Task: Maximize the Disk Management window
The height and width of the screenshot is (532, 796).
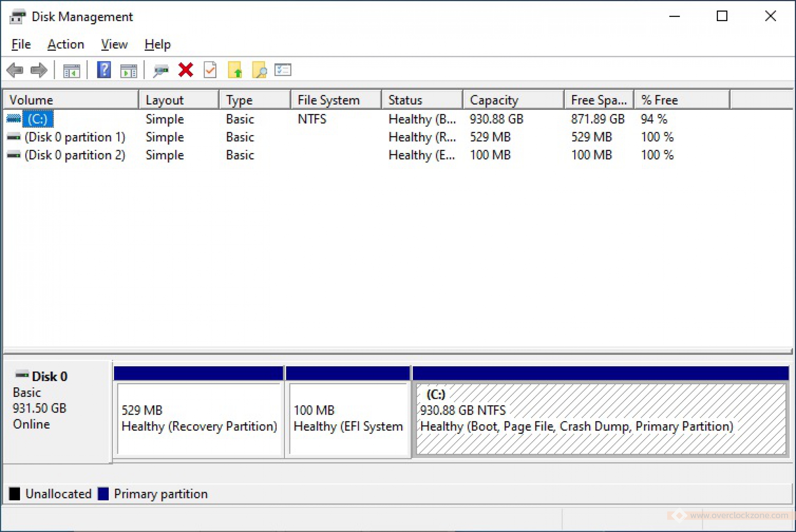Action: [x=722, y=16]
